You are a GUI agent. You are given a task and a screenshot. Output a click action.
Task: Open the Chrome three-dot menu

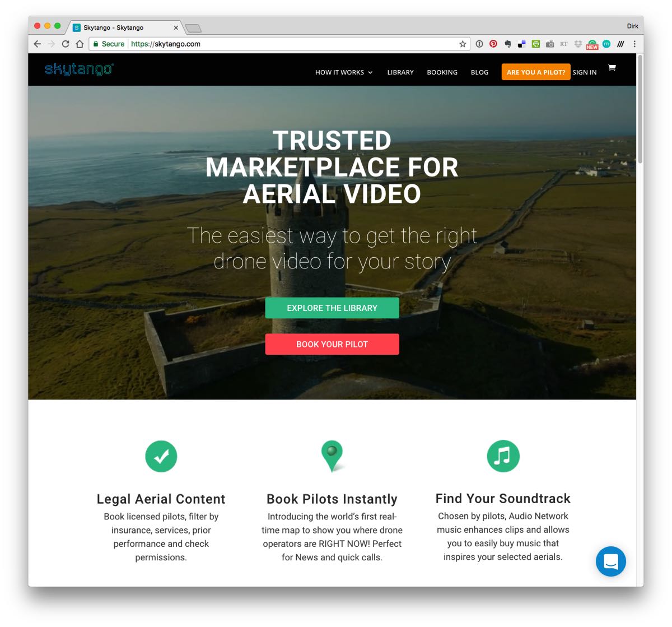tap(634, 44)
